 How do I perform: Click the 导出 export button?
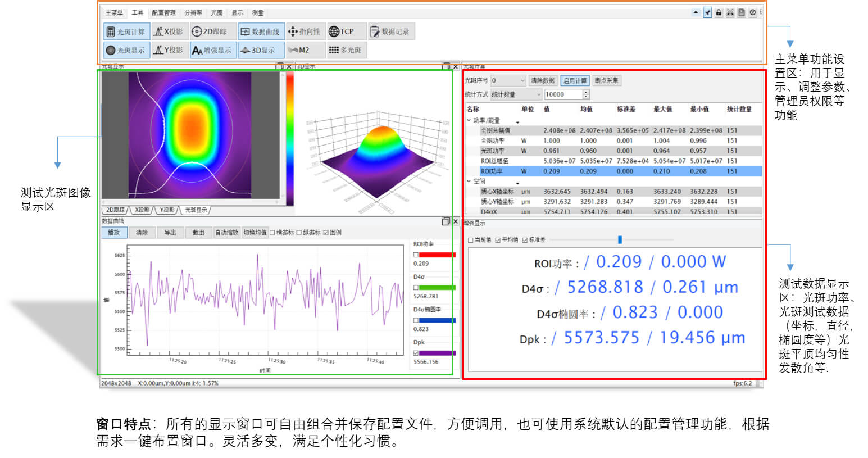[170, 233]
